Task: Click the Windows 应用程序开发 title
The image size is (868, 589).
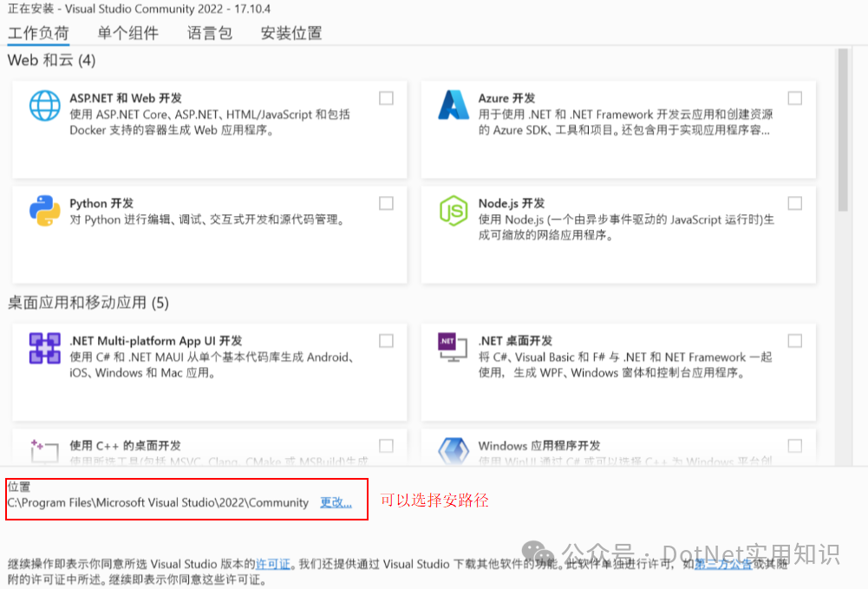Action: coord(539,446)
